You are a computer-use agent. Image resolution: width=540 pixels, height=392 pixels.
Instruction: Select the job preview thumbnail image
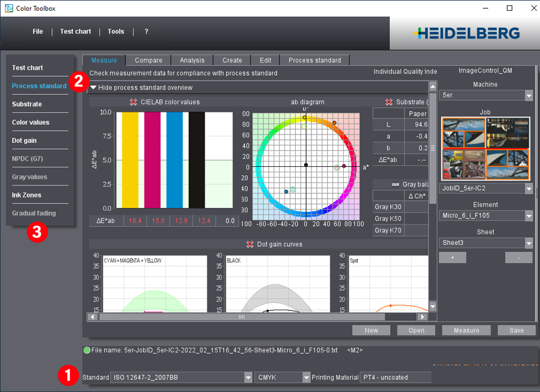pos(485,148)
